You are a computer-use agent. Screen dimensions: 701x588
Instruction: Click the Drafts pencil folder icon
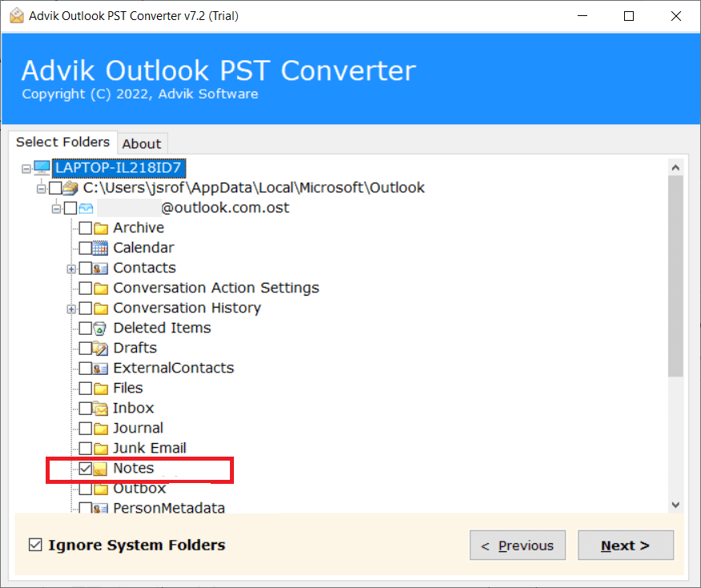(x=101, y=348)
